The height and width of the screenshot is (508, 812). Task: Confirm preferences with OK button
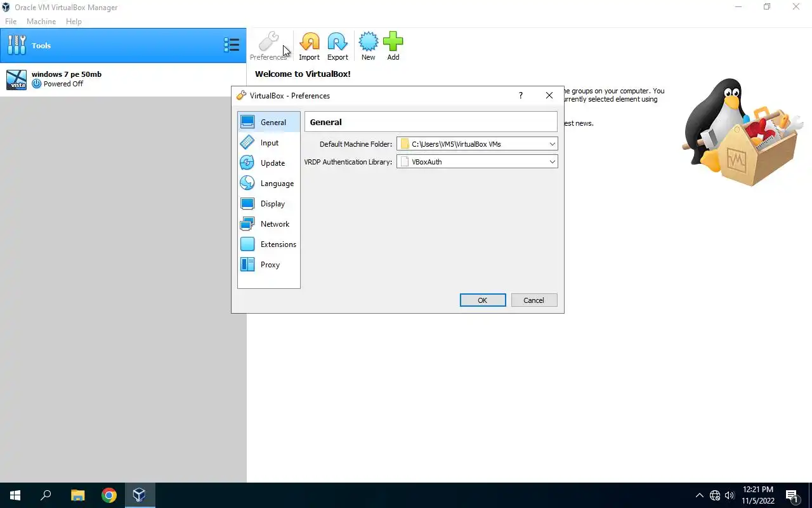pyautogui.click(x=483, y=300)
